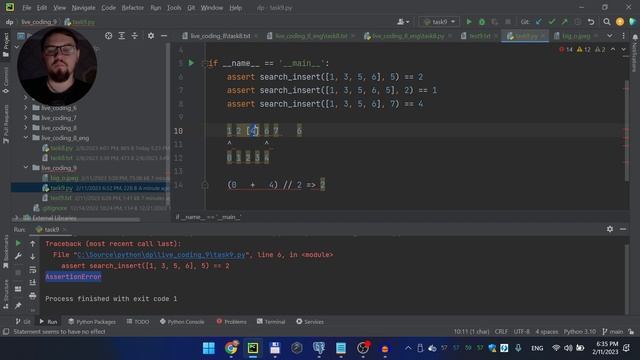Click collapse all icon in Project panel
The width and height of the screenshot is (640, 360).
(135, 36)
